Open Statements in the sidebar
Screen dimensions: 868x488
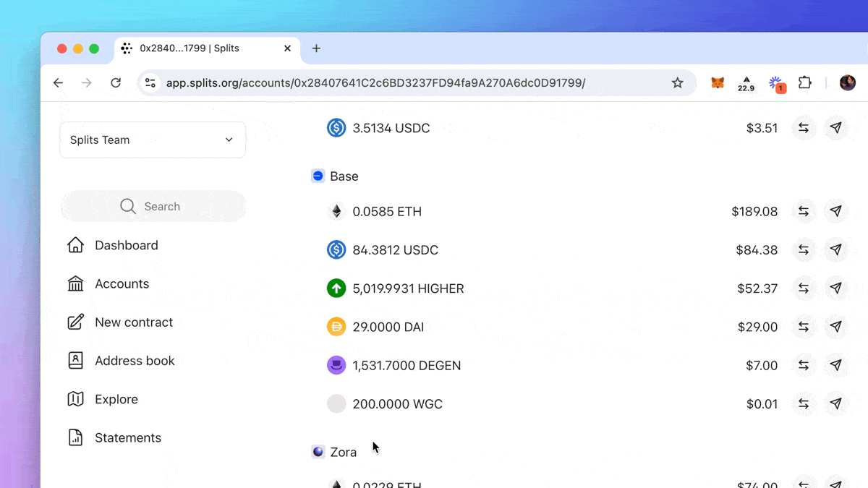pos(114,437)
